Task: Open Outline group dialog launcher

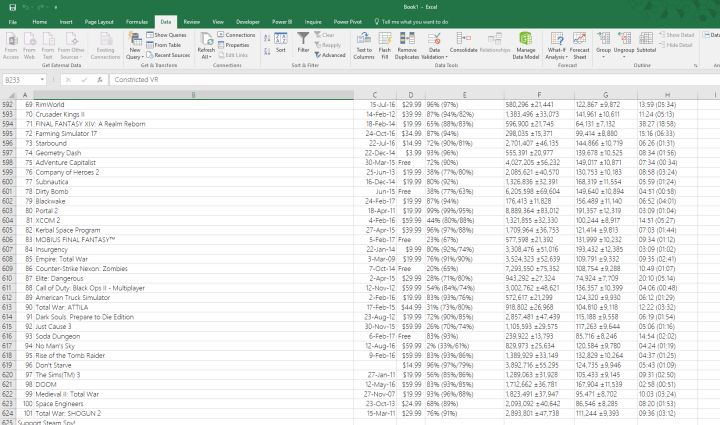Action: 696,66
